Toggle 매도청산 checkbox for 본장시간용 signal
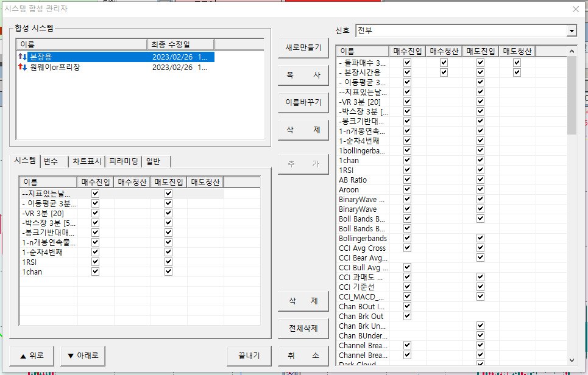 pyautogui.click(x=517, y=72)
